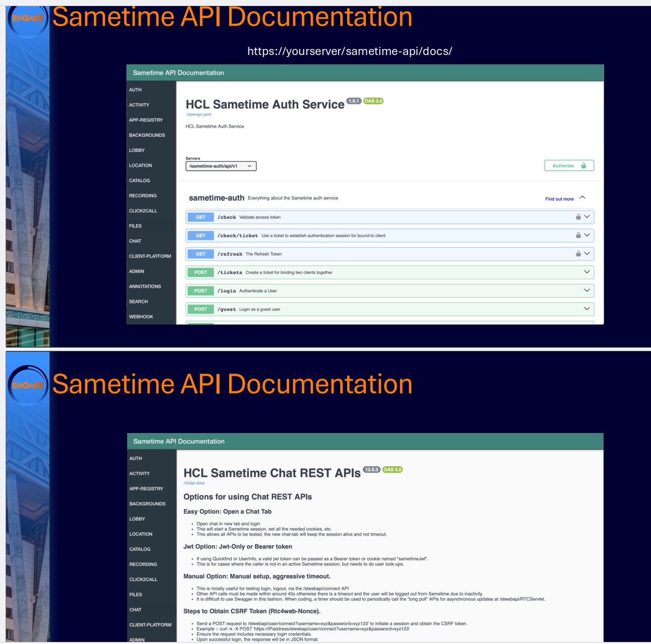651x644 pixels.
Task: Click the 1.0.1 version badge
Action: point(354,101)
